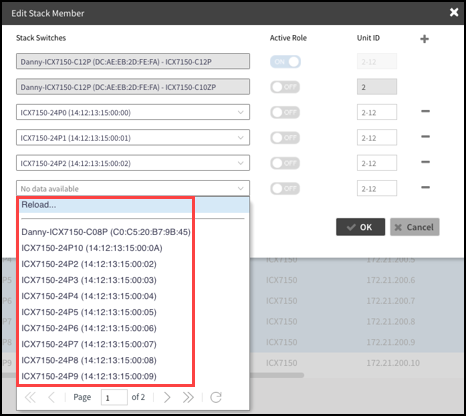Select Reload... in the dropdown list

click(x=133, y=205)
